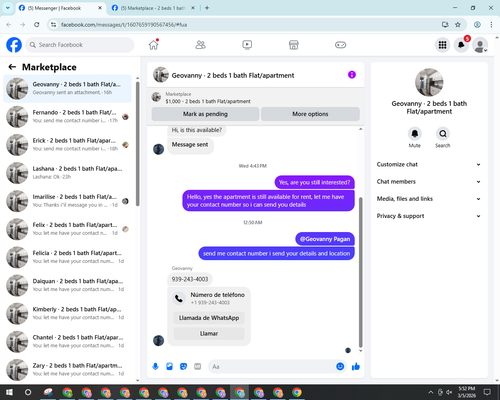Click the chat messages vertical scrollbar

click(x=360, y=272)
